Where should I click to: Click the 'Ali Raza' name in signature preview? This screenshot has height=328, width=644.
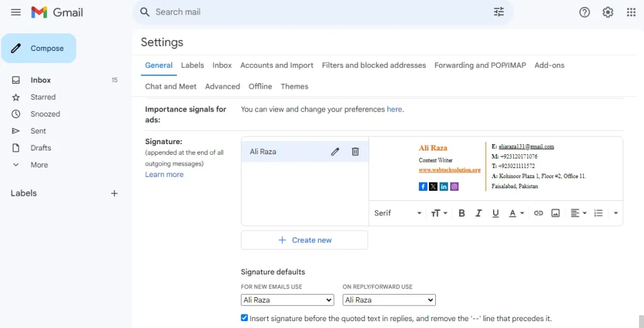click(x=433, y=148)
